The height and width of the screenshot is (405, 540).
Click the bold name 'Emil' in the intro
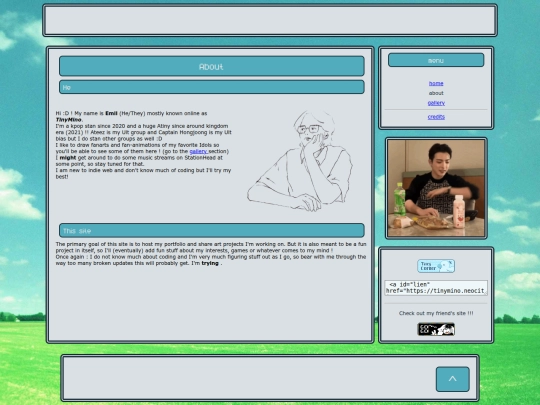[x=111, y=113]
